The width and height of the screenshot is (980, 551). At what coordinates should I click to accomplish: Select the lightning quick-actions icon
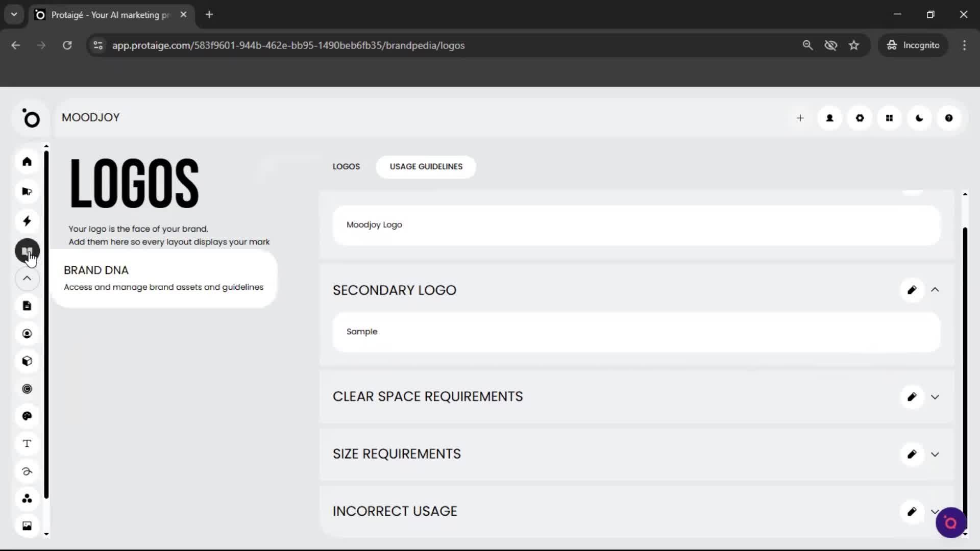[x=27, y=221]
